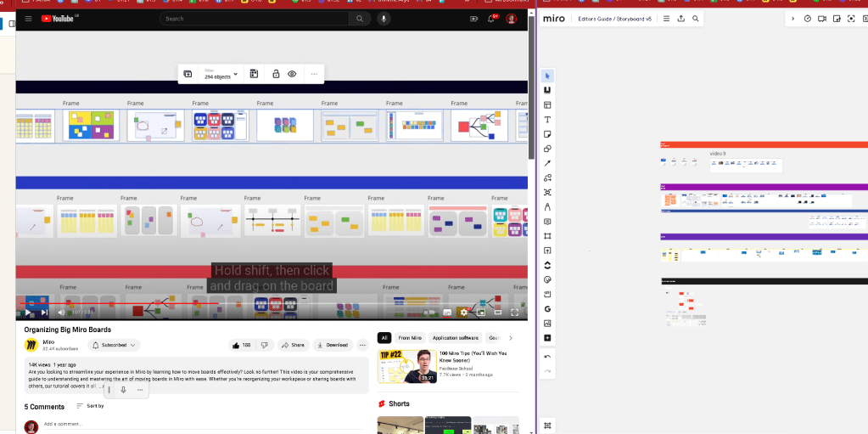Image resolution: width=868 pixels, height=434 pixels.
Task: Click board title Editors Guide / Storyboard v5
Action: coord(614,19)
